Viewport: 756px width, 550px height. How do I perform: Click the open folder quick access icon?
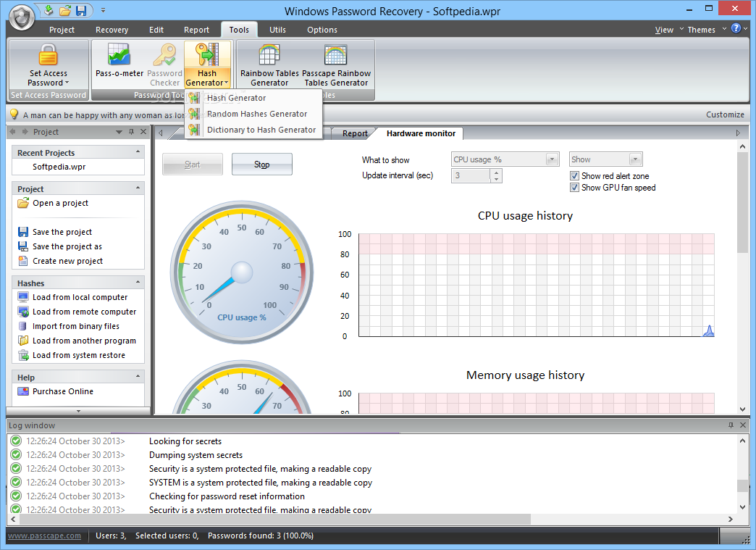pyautogui.click(x=65, y=10)
